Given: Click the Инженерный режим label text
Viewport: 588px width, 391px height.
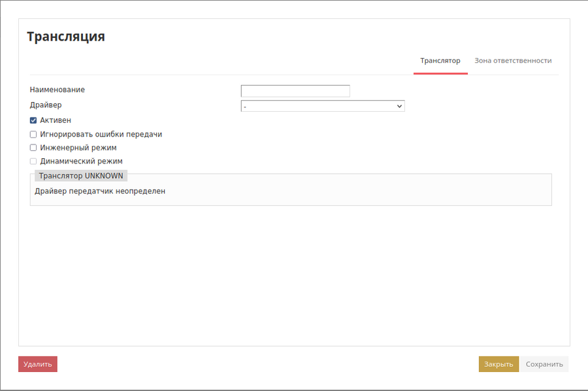Looking at the screenshot, I should (x=78, y=148).
